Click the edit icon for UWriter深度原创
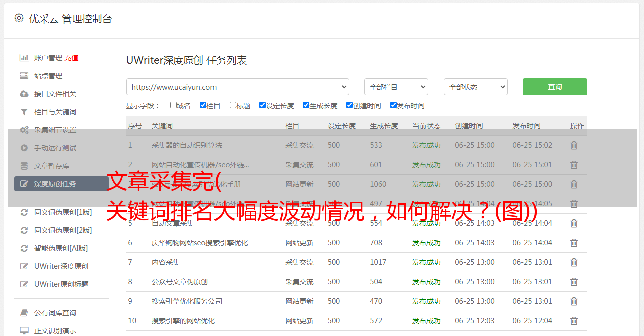This screenshot has height=336, width=644. click(x=24, y=266)
